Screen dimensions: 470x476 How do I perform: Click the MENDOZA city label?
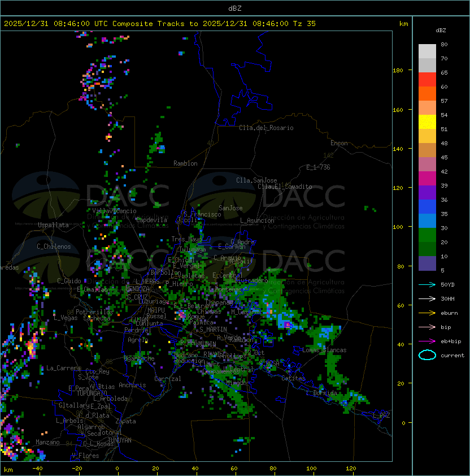(137, 288)
